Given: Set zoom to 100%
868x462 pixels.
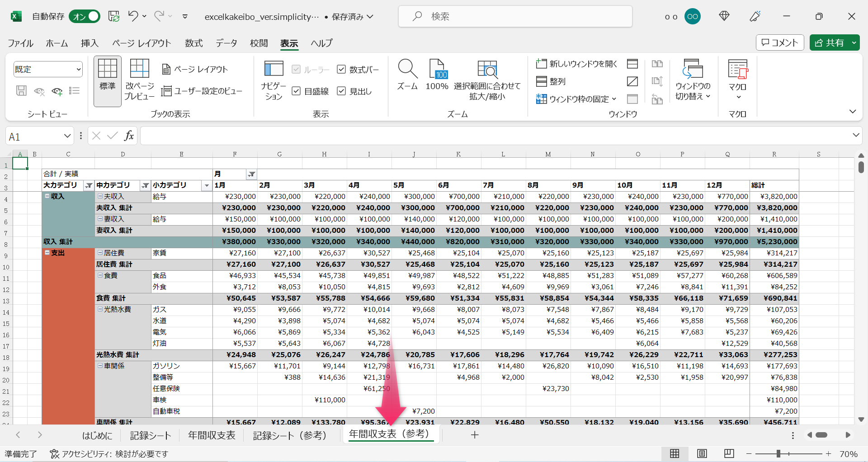Looking at the screenshot, I should click(x=437, y=75).
